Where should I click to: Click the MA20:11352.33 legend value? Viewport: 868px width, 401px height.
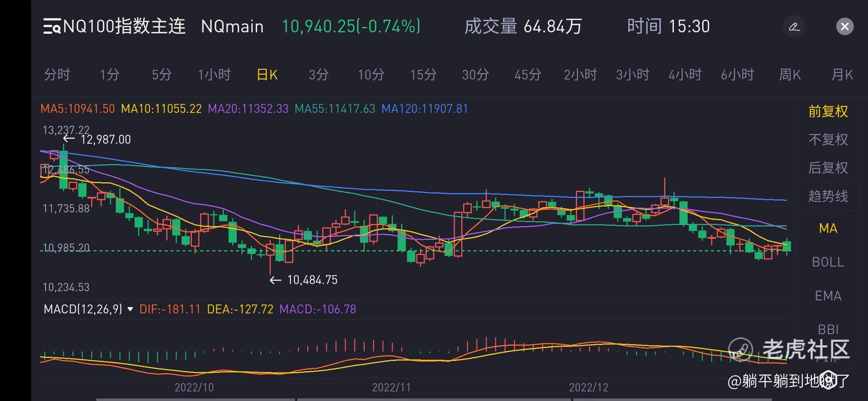(x=248, y=109)
